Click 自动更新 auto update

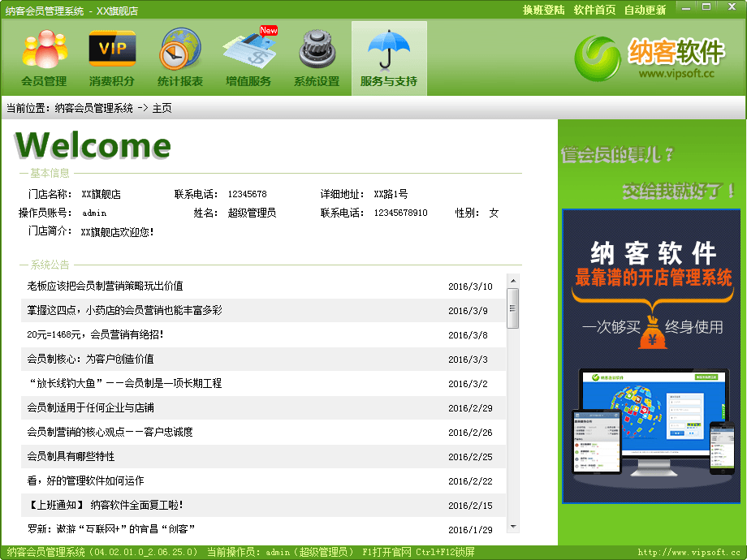pos(645,10)
